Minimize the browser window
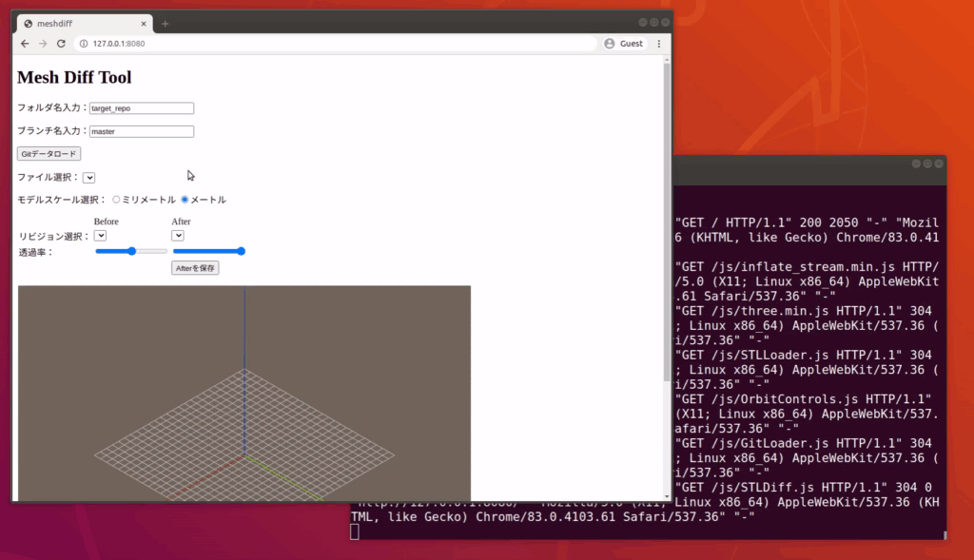The height and width of the screenshot is (560, 974). coord(642,23)
